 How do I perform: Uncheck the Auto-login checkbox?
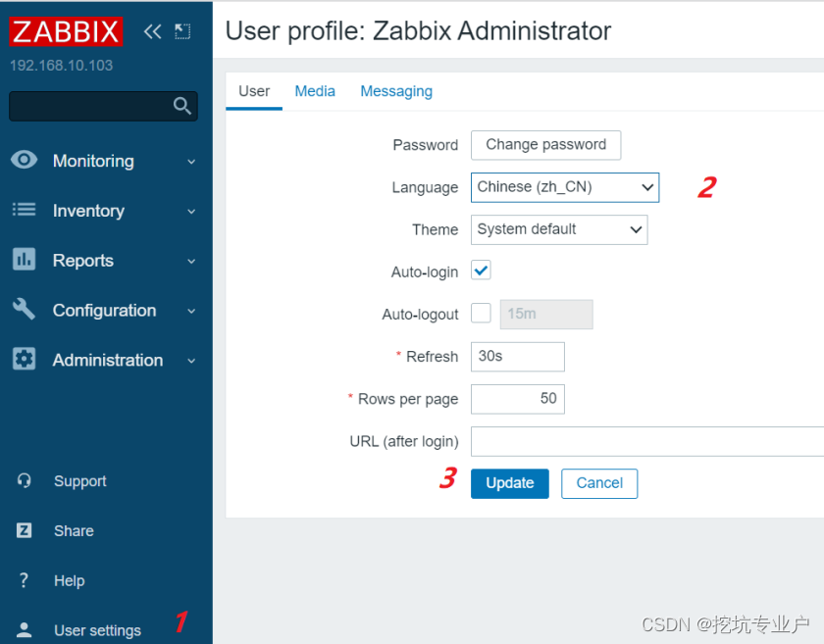[481, 271]
